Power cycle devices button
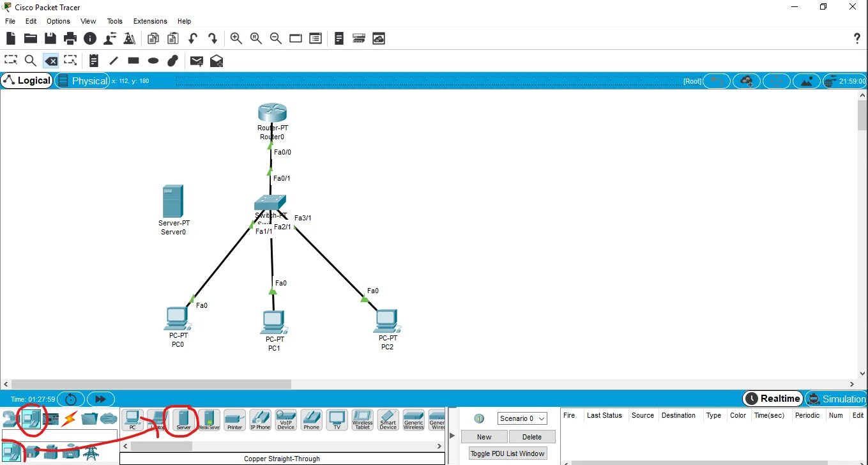The height and width of the screenshot is (465, 868). [x=71, y=399]
